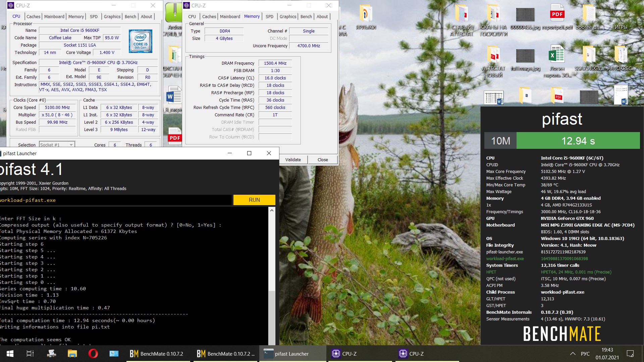Open File Explorer from taskbar

coord(72,354)
